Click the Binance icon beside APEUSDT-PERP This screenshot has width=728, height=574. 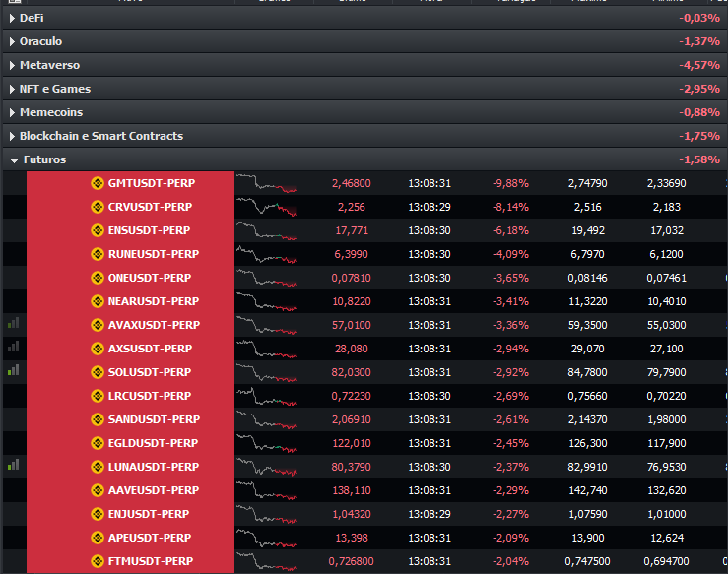(x=98, y=538)
